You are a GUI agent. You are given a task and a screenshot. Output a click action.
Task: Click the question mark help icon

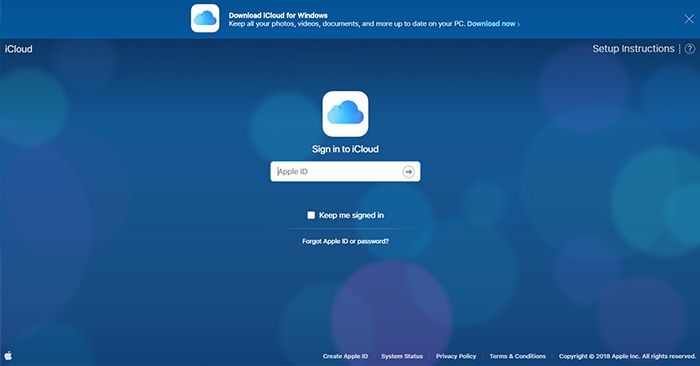point(690,49)
